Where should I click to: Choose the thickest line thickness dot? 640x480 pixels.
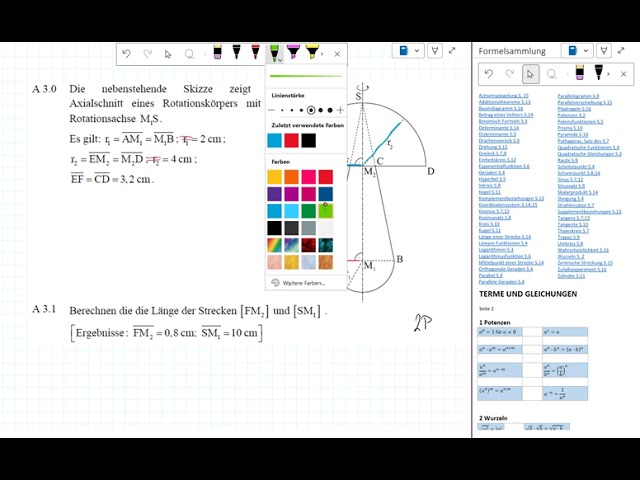click(x=330, y=110)
